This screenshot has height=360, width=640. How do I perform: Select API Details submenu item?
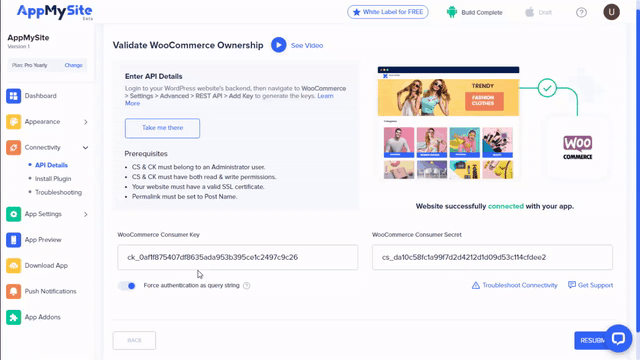click(x=51, y=165)
